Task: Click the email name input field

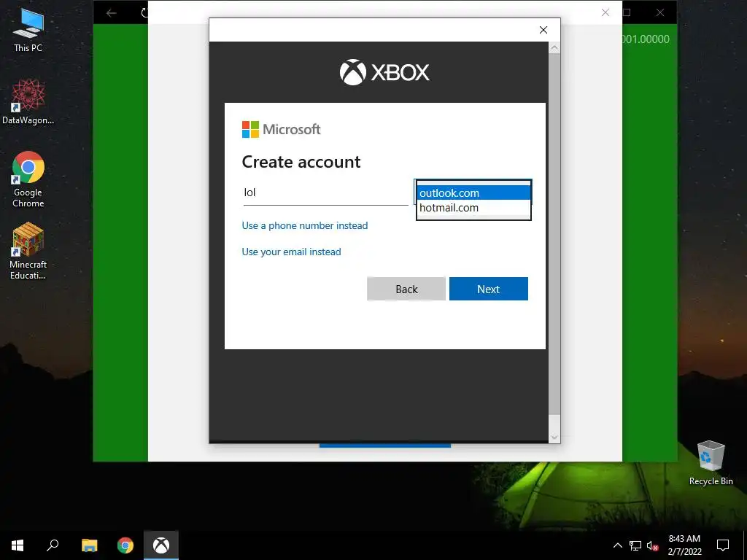Action: click(x=326, y=192)
